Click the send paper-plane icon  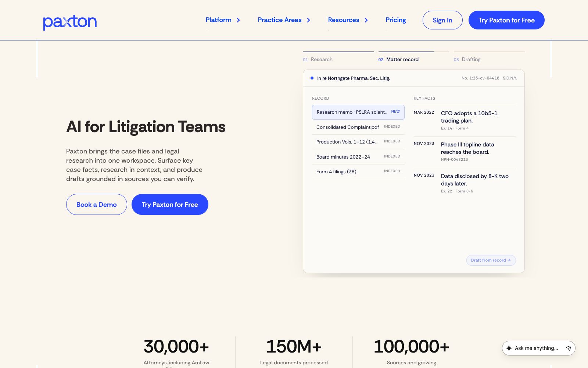tap(569, 348)
